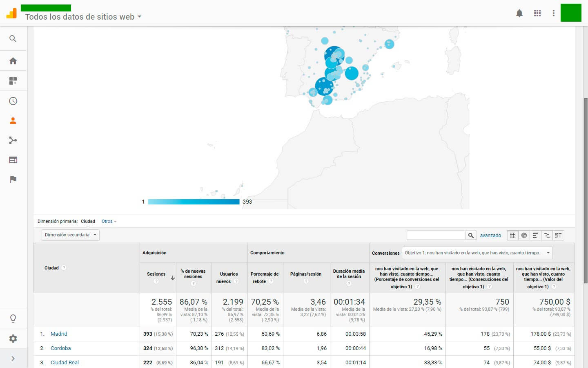This screenshot has height=368, width=588.
Task: Sort by Duración media de la sesión header
Action: [x=349, y=274]
